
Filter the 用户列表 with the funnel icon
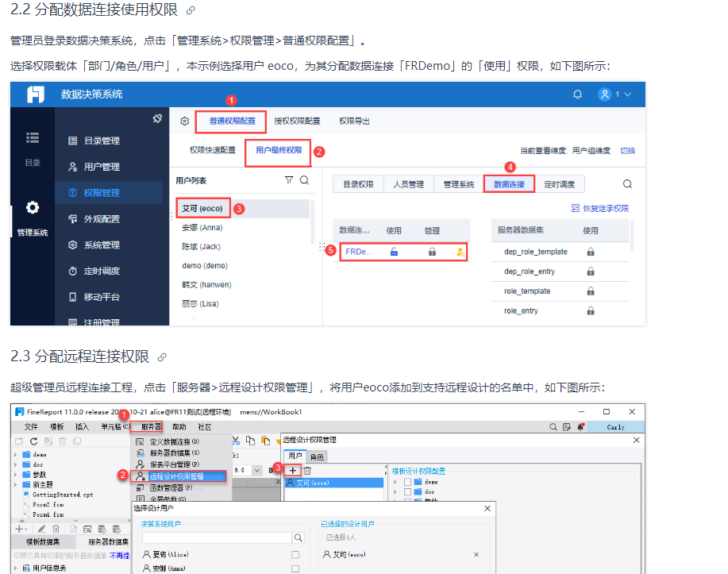[x=289, y=180]
